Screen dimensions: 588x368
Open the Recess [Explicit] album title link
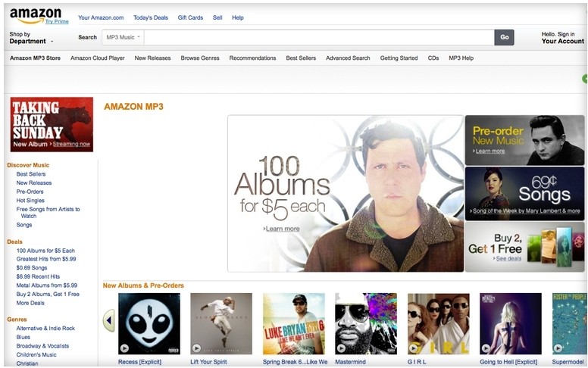[139, 362]
